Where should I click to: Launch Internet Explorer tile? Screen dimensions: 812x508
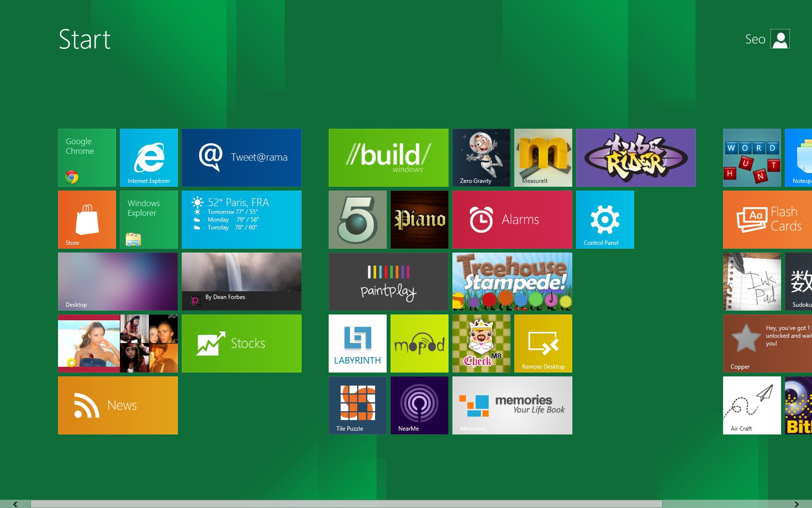149,158
